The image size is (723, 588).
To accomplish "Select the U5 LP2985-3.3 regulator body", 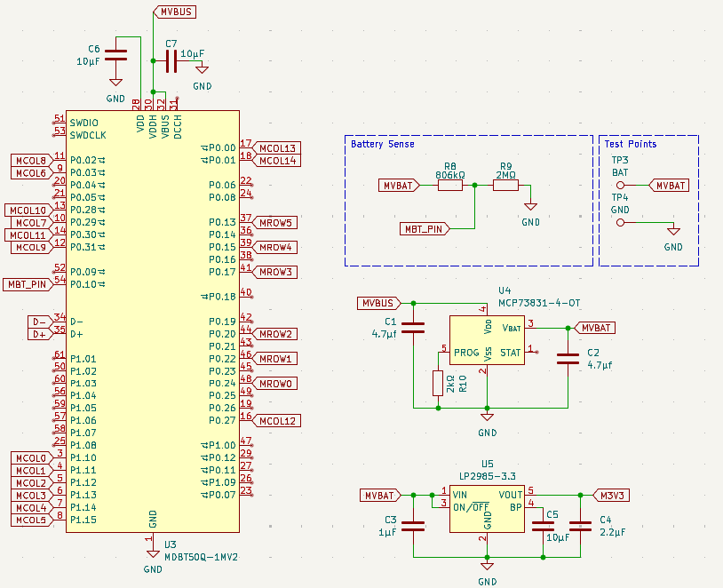I will pos(487,508).
